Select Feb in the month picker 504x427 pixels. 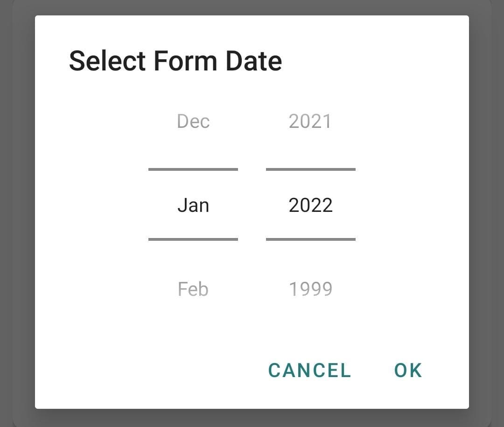(x=193, y=288)
